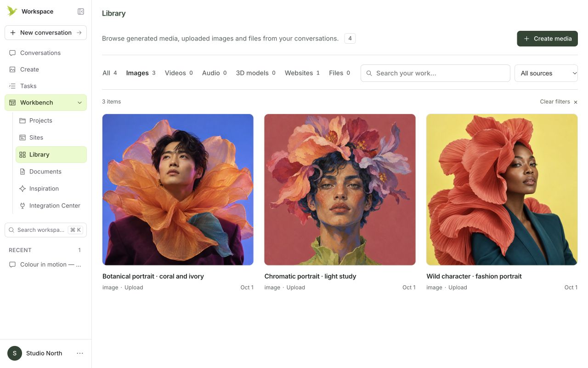The image size is (588, 368).
Task: Open the Wild character fashion portrait thumbnail
Action: (502, 190)
